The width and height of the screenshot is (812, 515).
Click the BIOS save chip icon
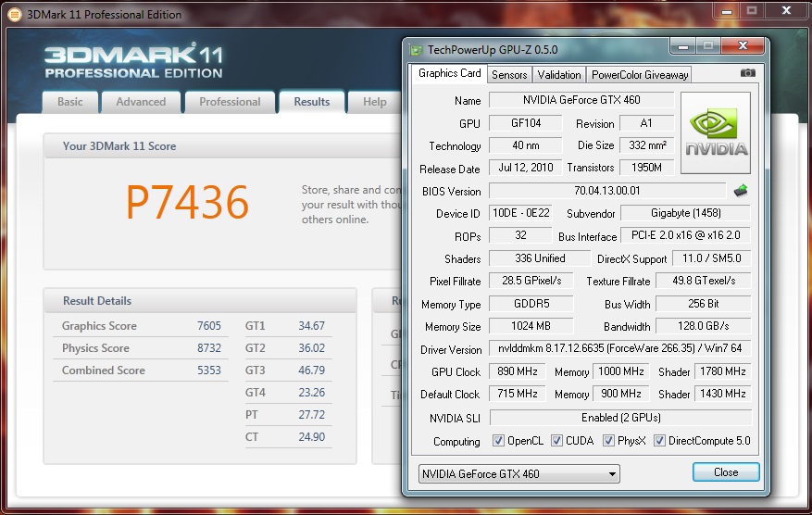coord(741,191)
